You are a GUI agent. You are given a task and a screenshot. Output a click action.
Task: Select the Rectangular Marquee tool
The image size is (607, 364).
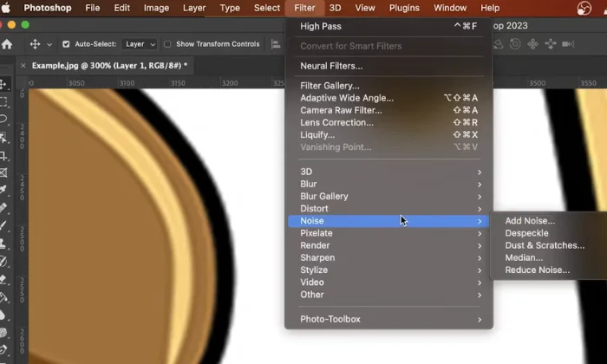3,102
